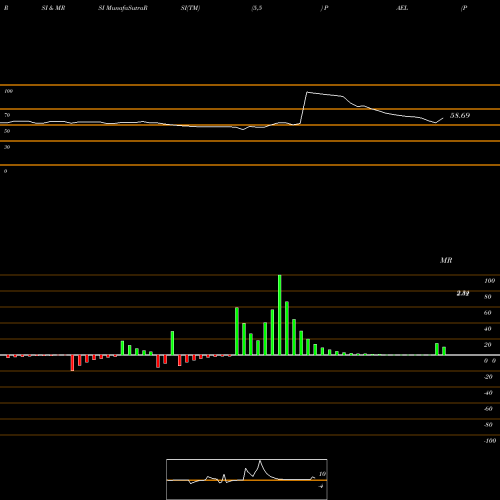This screenshot has height=500, width=500.
Task: Open the mini overview chart thumbnail
Action: 247,479
